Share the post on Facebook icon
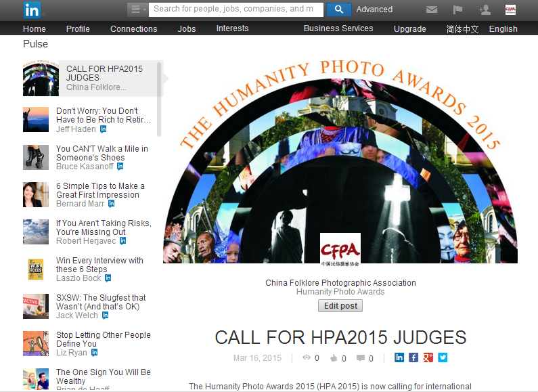Screen dimensions: 538x392 pyautogui.click(x=413, y=357)
